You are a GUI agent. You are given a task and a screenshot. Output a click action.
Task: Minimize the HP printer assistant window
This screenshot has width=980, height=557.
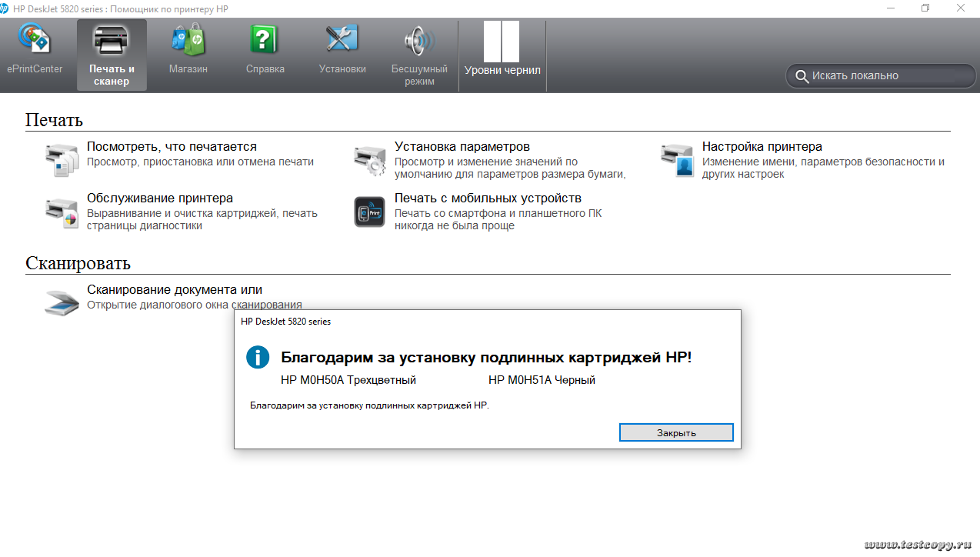pyautogui.click(x=890, y=8)
